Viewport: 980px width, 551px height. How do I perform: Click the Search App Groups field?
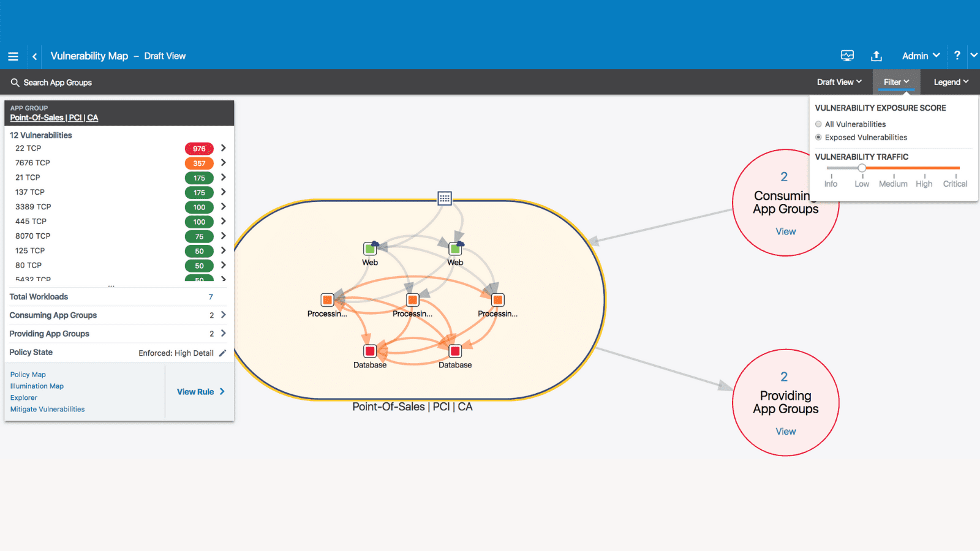[x=58, y=83]
